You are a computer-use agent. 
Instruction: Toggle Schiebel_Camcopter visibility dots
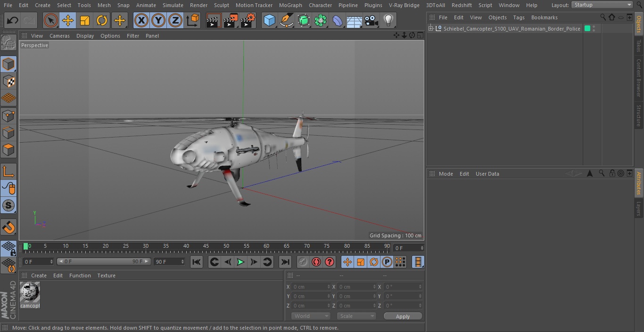click(x=594, y=29)
